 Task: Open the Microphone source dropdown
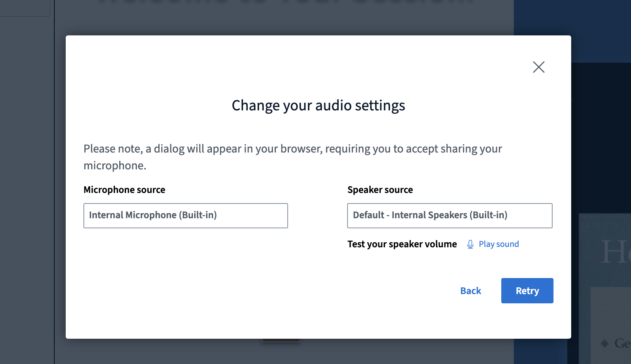point(185,215)
